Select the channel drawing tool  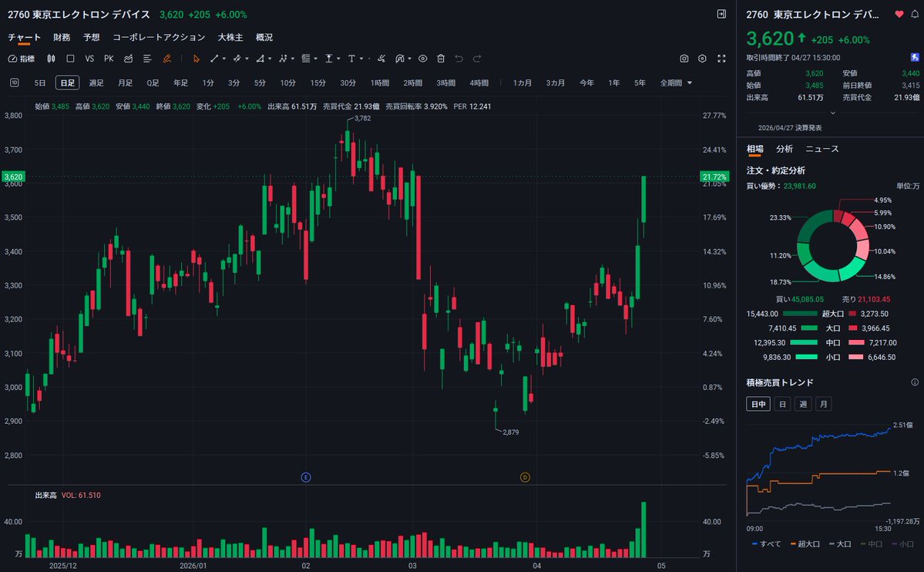(x=237, y=59)
